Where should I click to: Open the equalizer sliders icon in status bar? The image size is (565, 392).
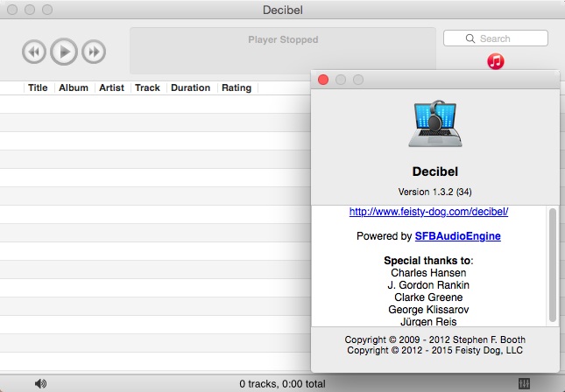[x=525, y=384]
